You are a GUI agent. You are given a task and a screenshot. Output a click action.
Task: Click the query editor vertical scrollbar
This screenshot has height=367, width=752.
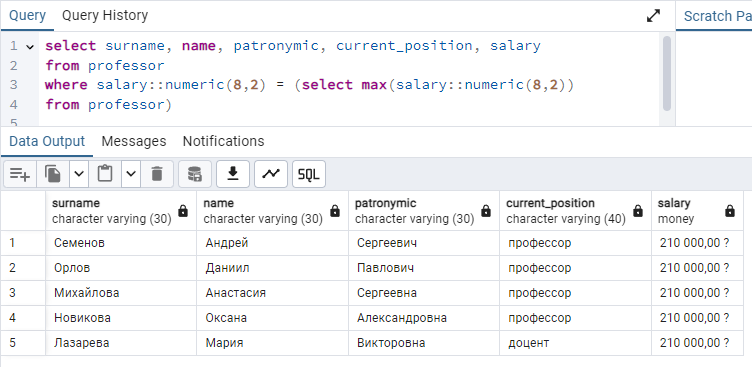pos(667,73)
